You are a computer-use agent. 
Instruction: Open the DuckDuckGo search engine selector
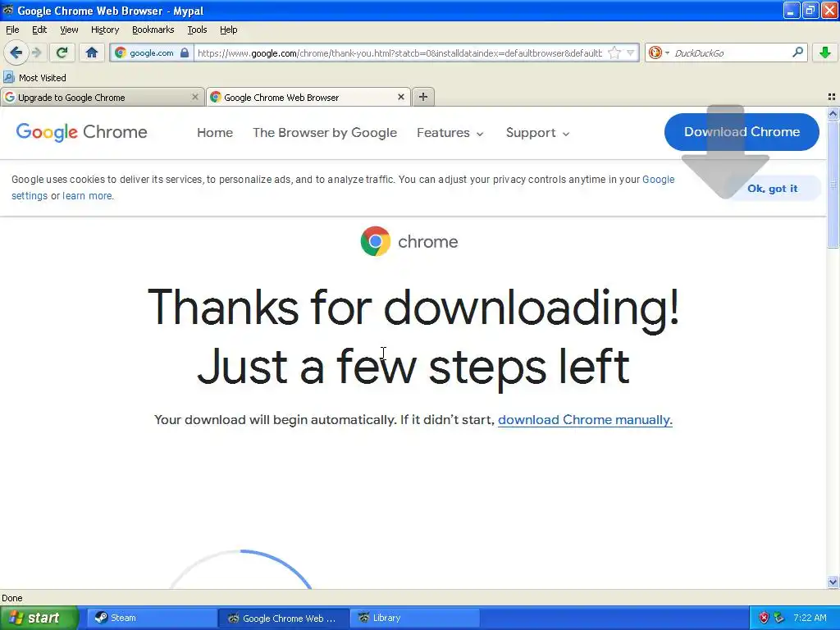click(659, 52)
